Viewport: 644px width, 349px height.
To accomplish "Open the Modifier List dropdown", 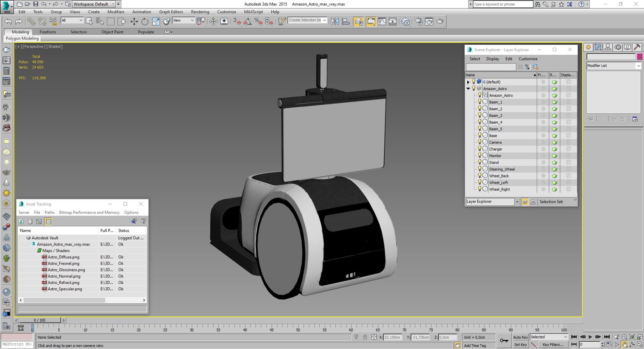I will click(x=614, y=66).
